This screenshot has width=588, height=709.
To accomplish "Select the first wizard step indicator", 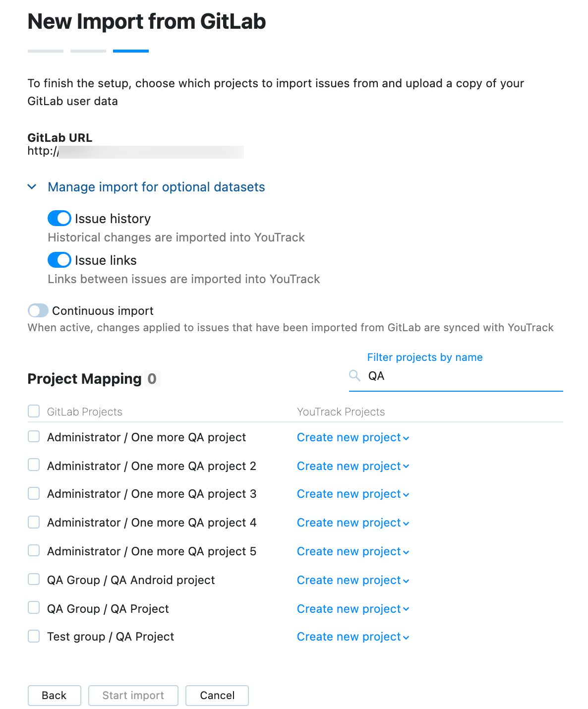I will [45, 51].
